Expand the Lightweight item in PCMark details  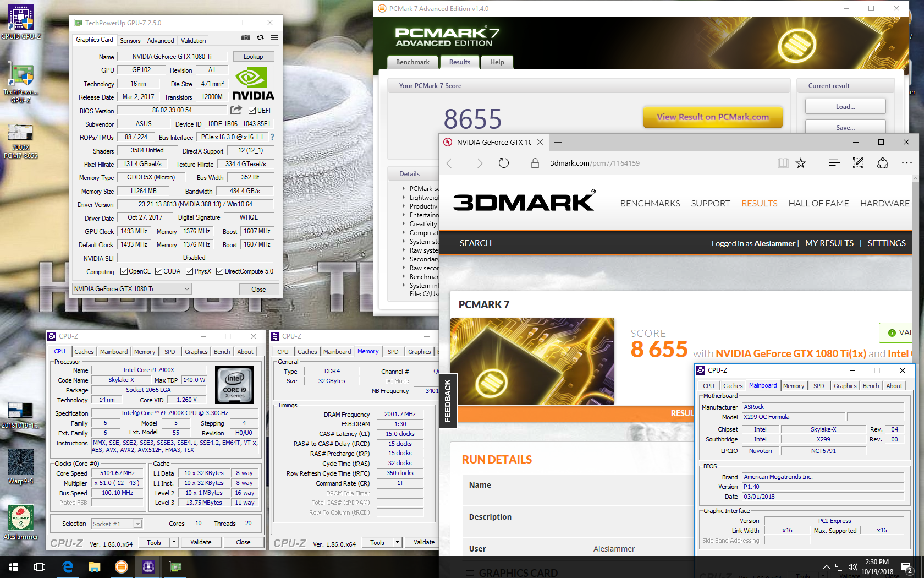point(404,197)
